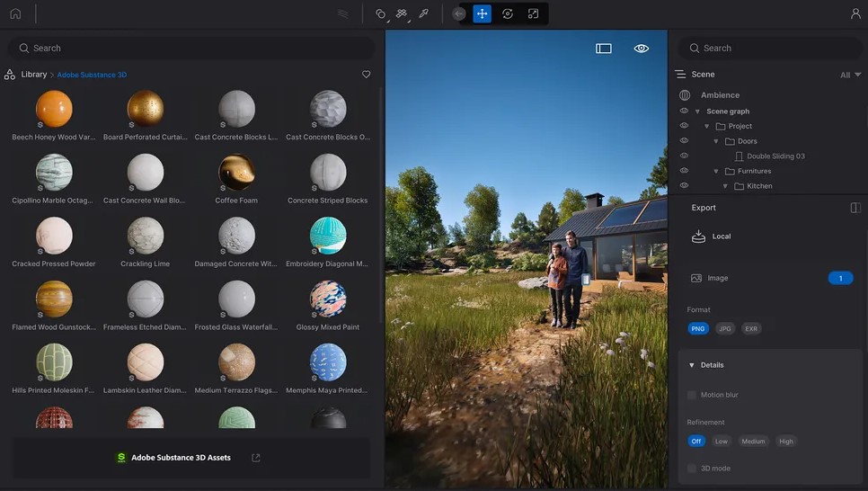868x491 pixels.
Task: Select the eyedropper picker tool
Action: click(x=424, y=13)
